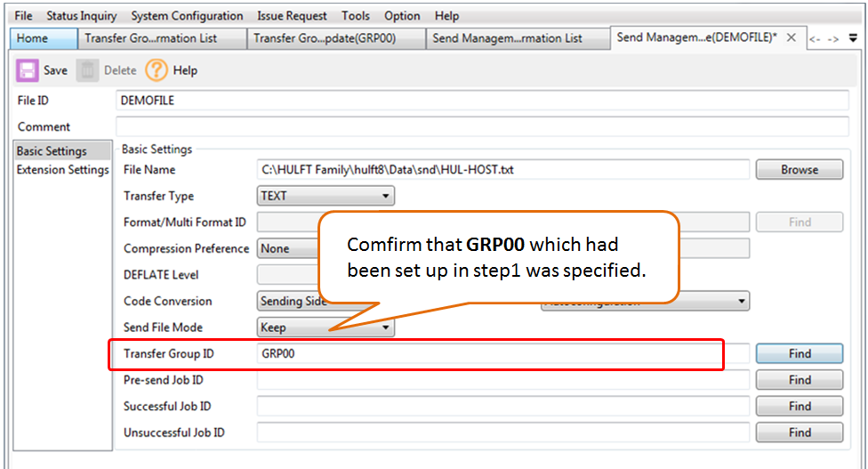This screenshot has height=469, width=868.
Task: Open the Status Inquiry menu
Action: coord(83,16)
